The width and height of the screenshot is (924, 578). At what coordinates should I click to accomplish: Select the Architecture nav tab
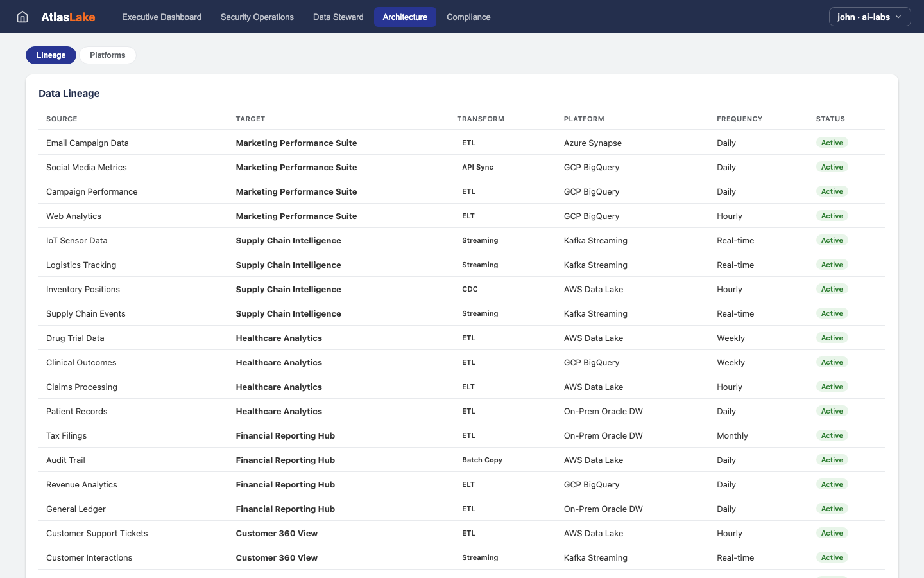tap(405, 17)
